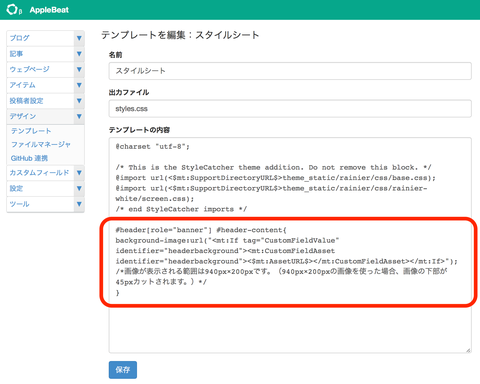
Task: Expand the ツール menu arrow
Action: 79,204
